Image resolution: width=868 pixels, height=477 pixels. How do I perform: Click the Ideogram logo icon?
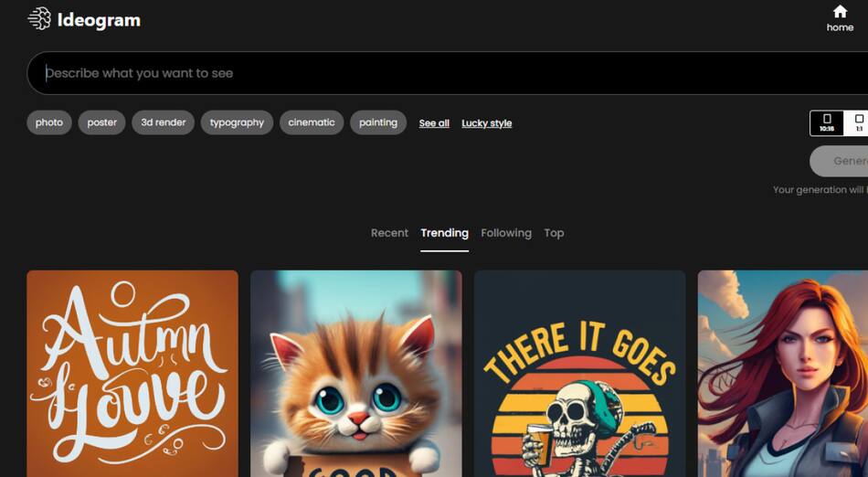[x=39, y=19]
